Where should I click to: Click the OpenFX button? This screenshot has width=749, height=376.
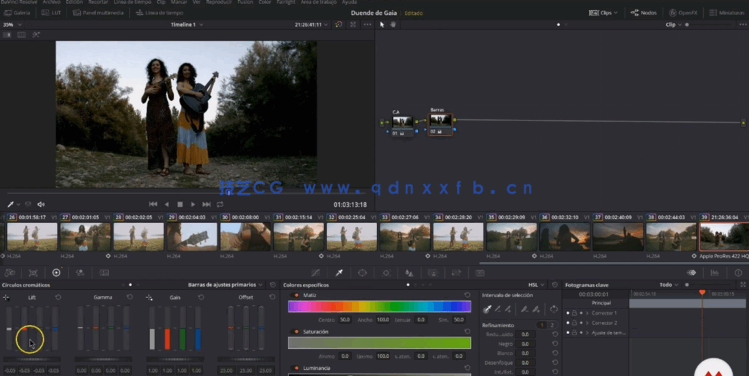pyautogui.click(x=685, y=13)
